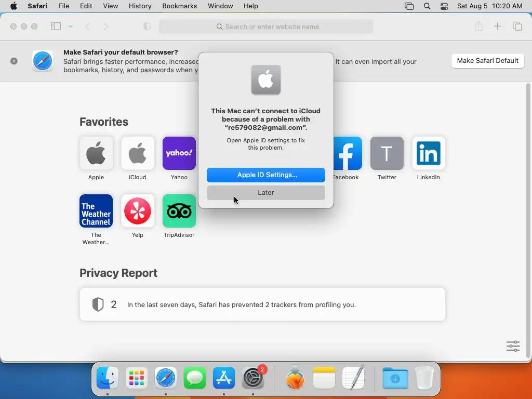Click the Make Safari Default button
The image size is (532, 399).
(487, 61)
